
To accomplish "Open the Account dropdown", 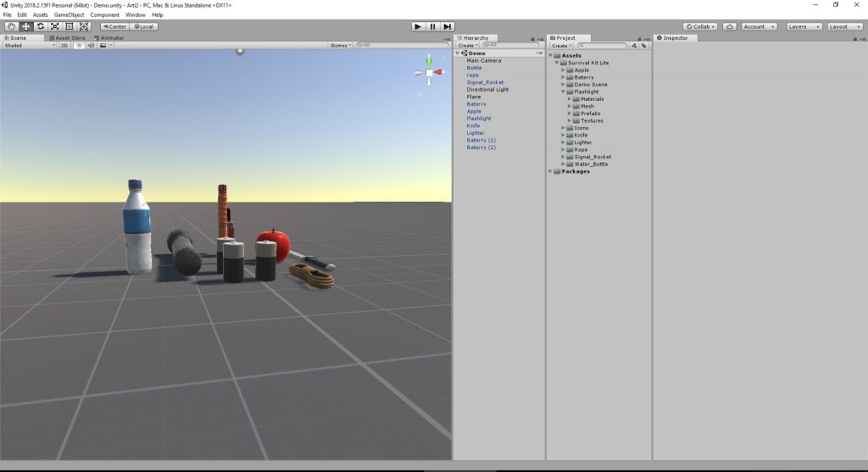I will click(759, 26).
